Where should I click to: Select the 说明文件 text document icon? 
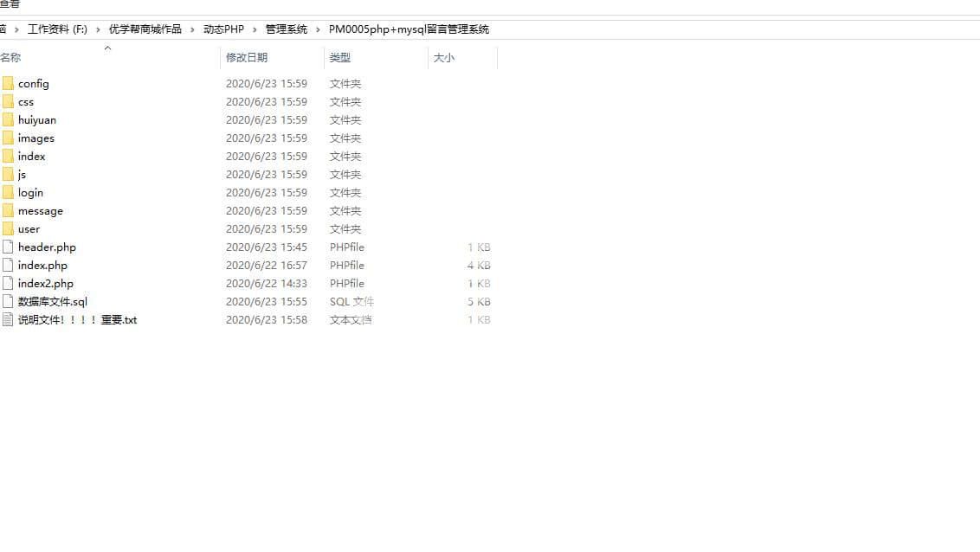(8, 320)
